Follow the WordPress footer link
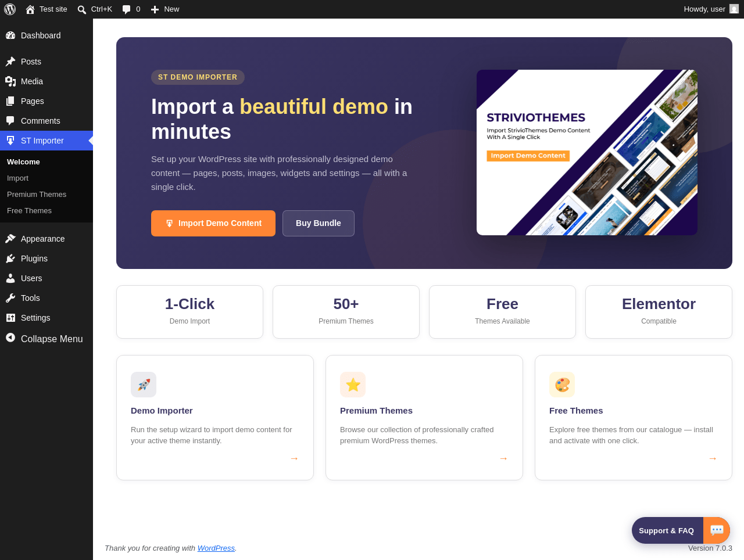This screenshot has height=560, width=744. tap(216, 548)
